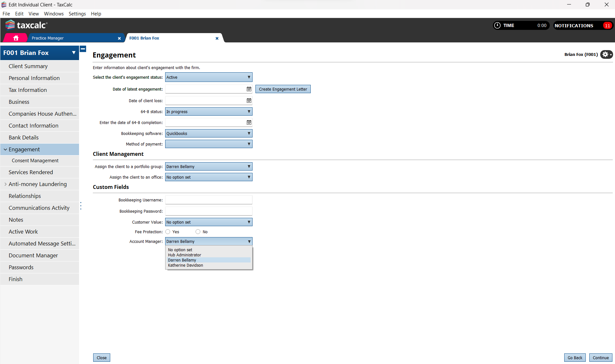Viewport: 615px width, 364px height.
Task: Expand the Anti-money Laundering section
Action: [5, 184]
